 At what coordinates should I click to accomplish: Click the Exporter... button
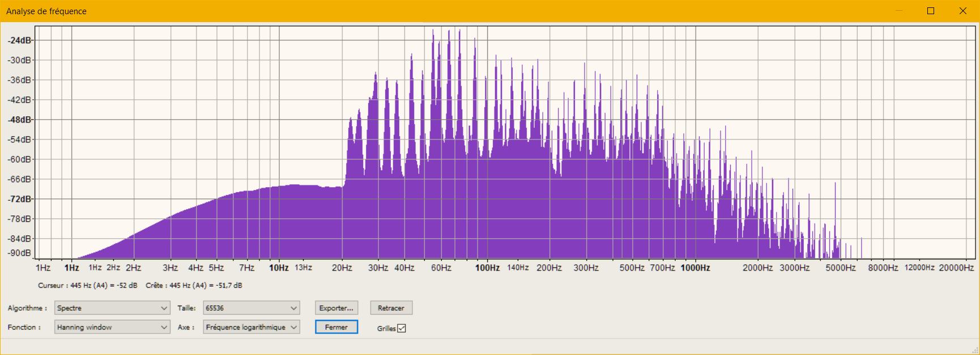click(336, 308)
